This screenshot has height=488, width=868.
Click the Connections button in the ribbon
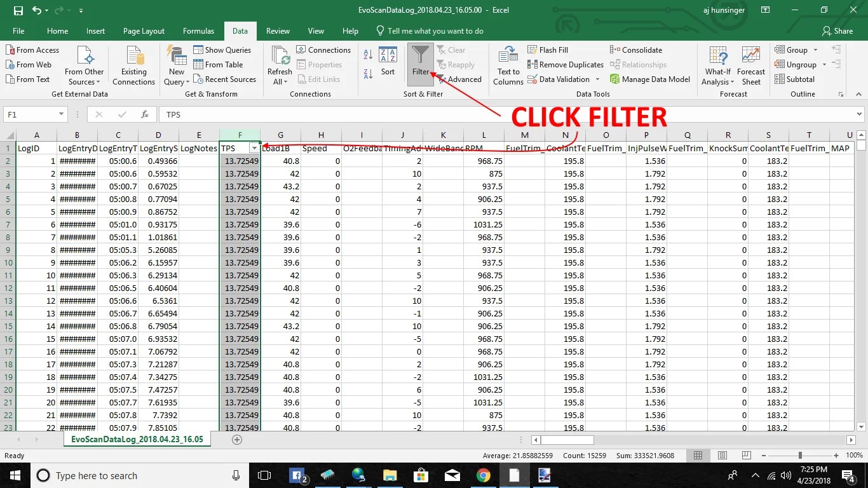pos(323,50)
